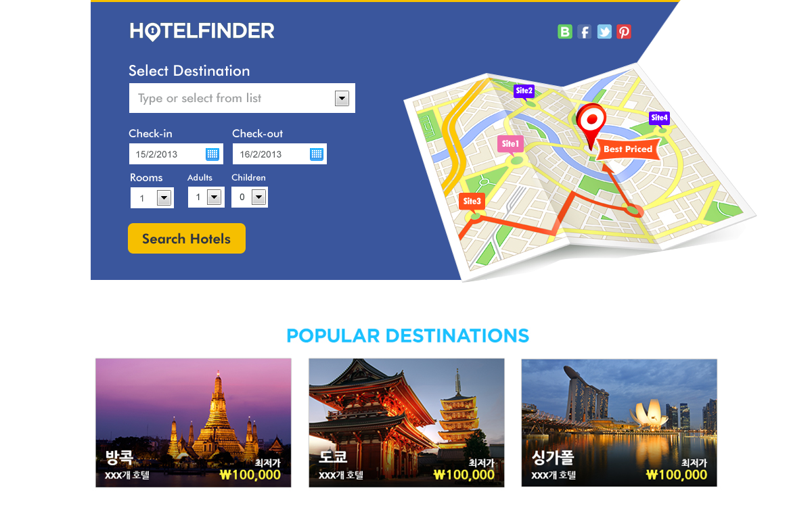The image size is (812, 520).
Task: Open the Check-out calendar icon
Action: pyautogui.click(x=317, y=154)
